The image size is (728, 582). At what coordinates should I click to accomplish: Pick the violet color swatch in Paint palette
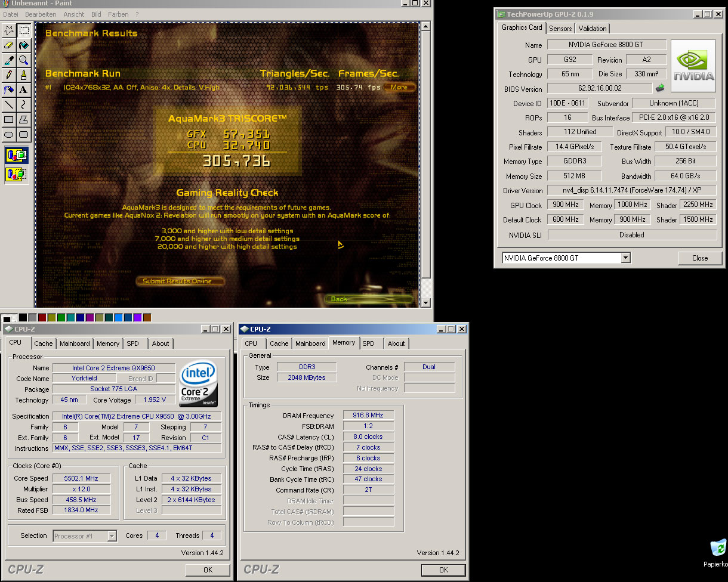click(137, 318)
